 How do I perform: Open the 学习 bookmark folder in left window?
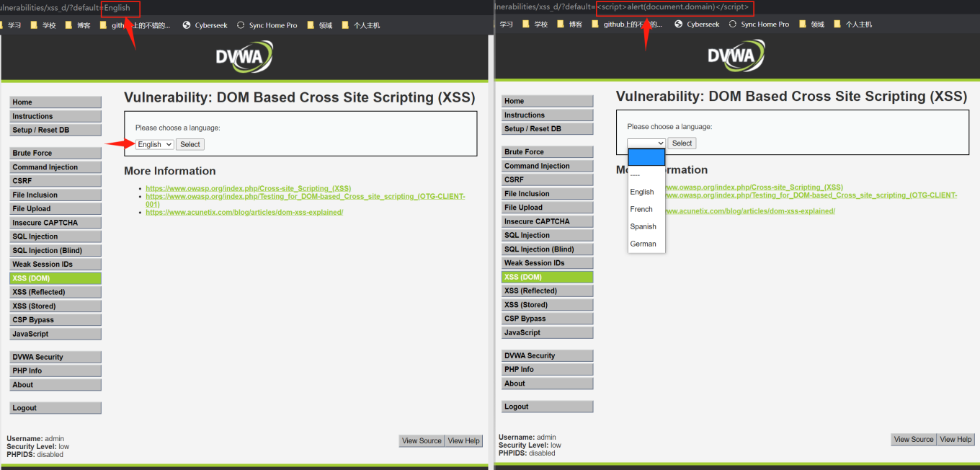11,25
